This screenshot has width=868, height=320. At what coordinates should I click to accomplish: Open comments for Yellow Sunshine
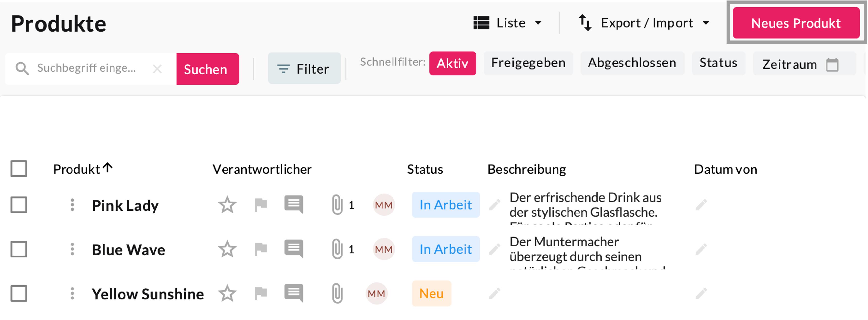pyautogui.click(x=293, y=294)
